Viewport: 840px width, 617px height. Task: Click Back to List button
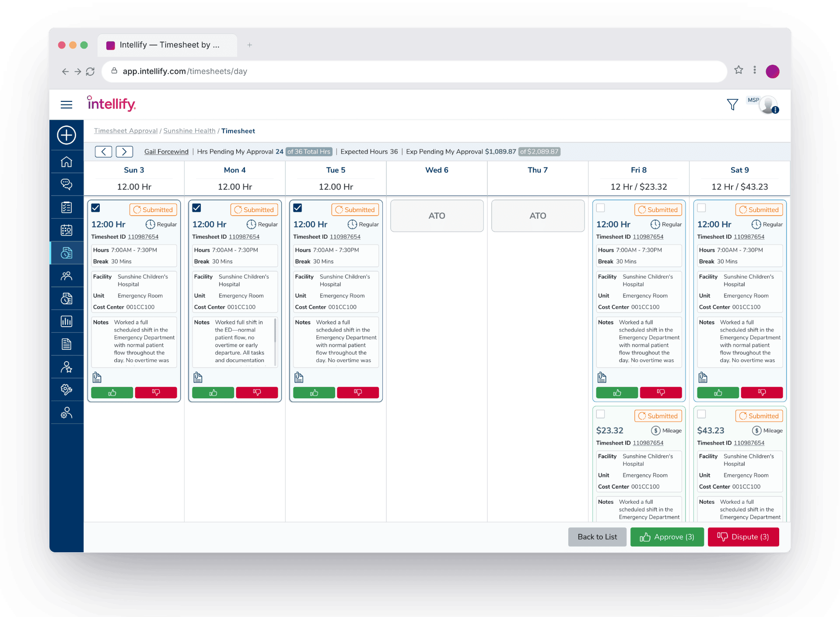tap(597, 537)
